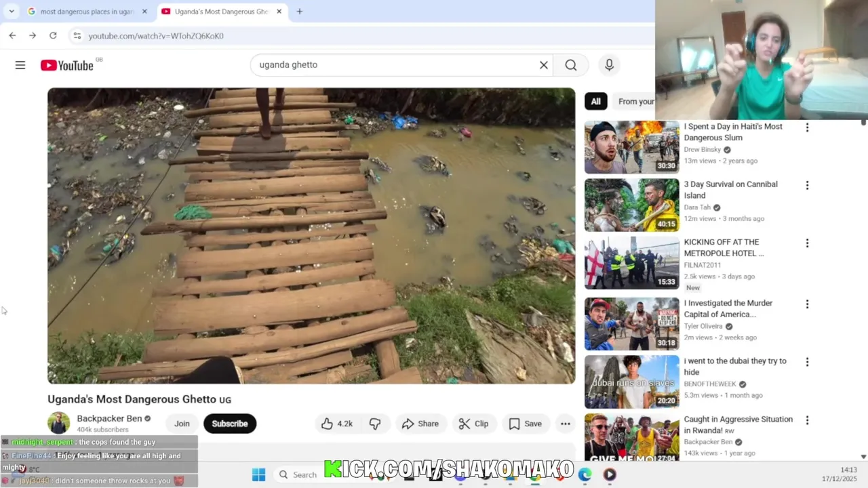Share this video

(x=420, y=424)
